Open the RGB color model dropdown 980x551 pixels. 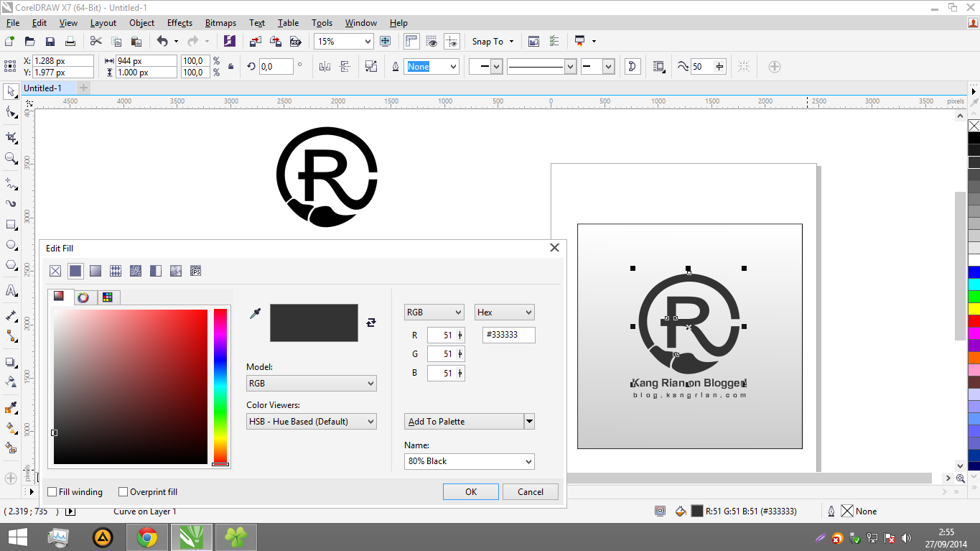pyautogui.click(x=434, y=312)
